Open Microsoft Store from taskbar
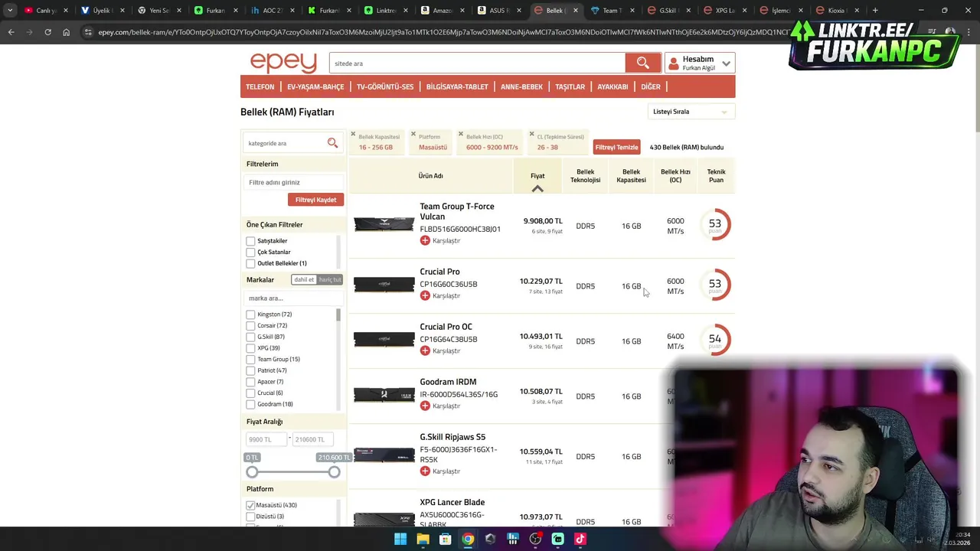The image size is (980, 551). pos(445,539)
